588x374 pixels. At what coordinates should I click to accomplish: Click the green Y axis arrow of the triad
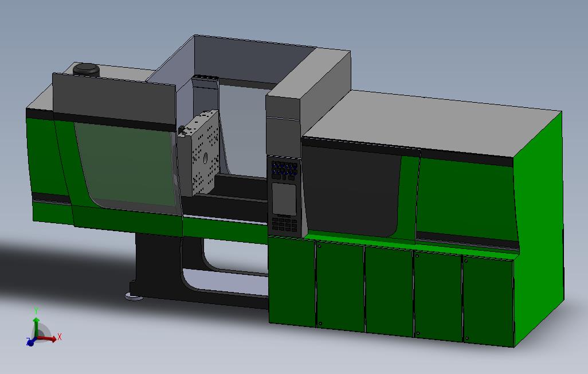pos(36,327)
